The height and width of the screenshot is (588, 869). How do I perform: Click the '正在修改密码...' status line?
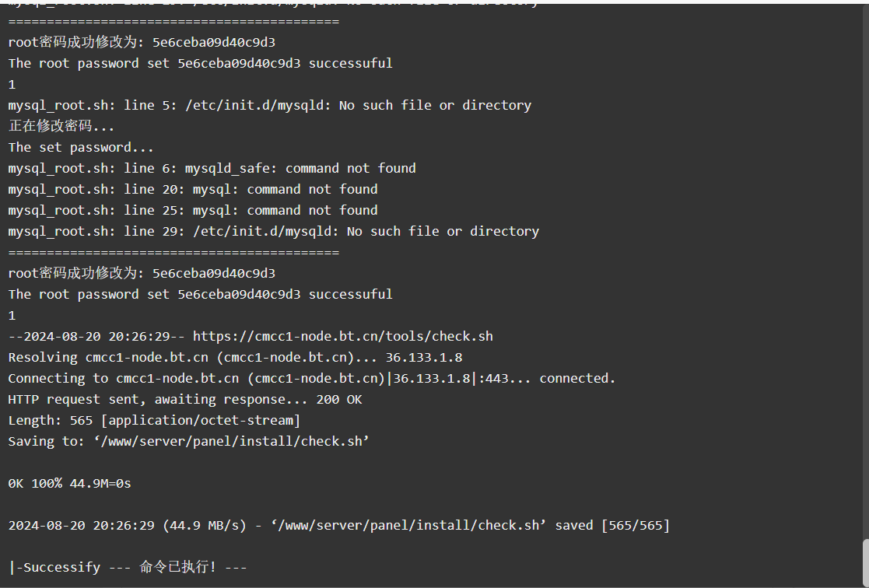(61, 126)
